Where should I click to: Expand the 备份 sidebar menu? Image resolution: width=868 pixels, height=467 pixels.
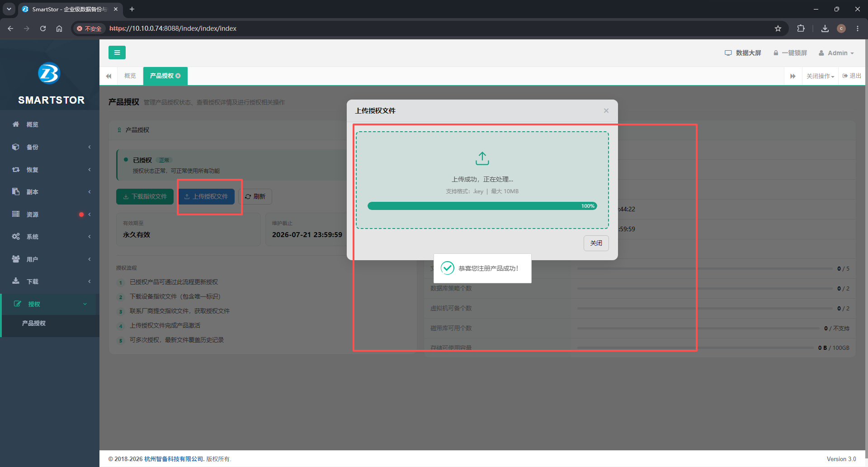coord(50,147)
